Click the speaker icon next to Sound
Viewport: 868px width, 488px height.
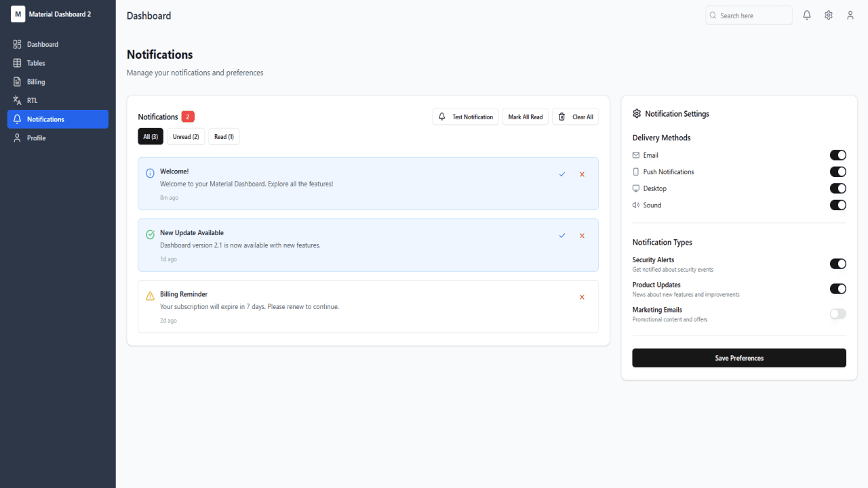(x=636, y=205)
